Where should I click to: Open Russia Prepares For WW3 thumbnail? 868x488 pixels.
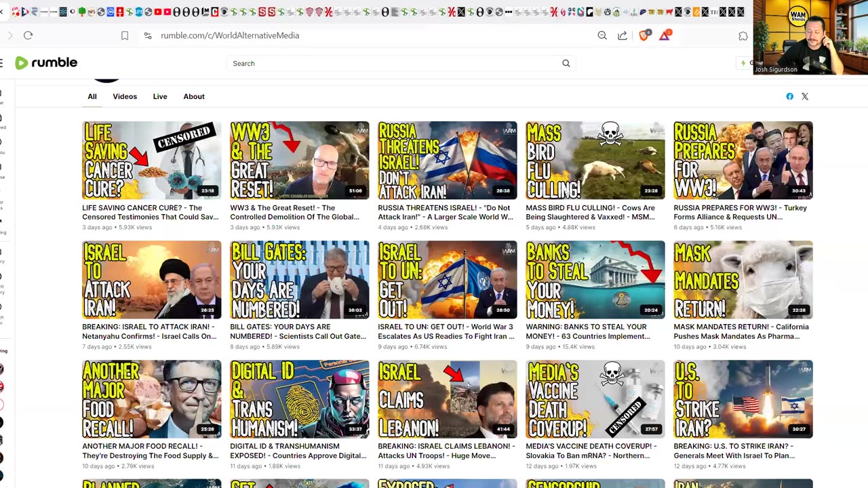click(x=743, y=161)
